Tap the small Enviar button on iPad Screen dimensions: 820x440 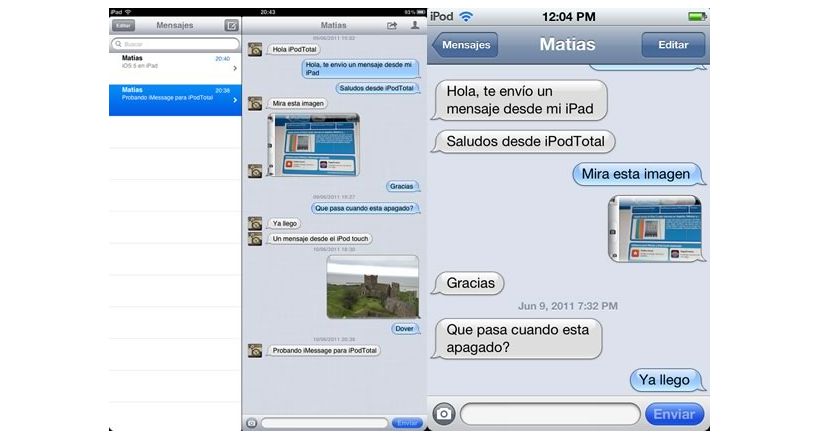(x=407, y=423)
